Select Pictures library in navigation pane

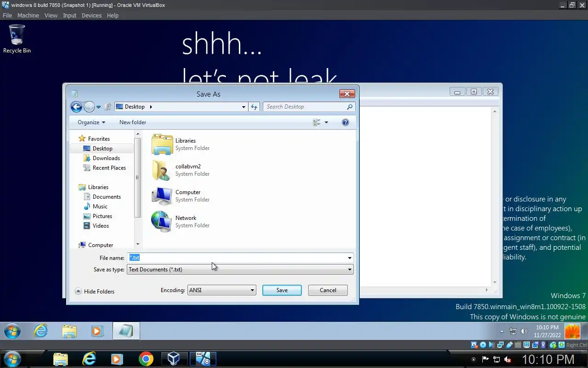point(98,216)
